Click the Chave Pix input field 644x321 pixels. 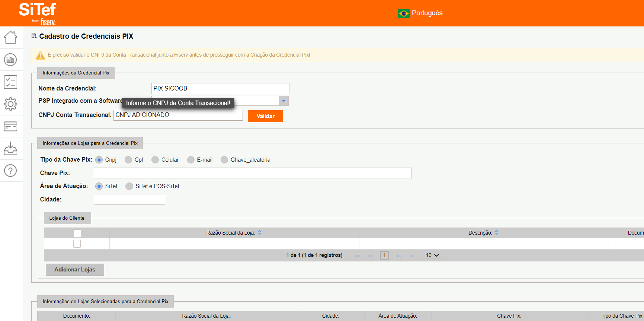253,173
